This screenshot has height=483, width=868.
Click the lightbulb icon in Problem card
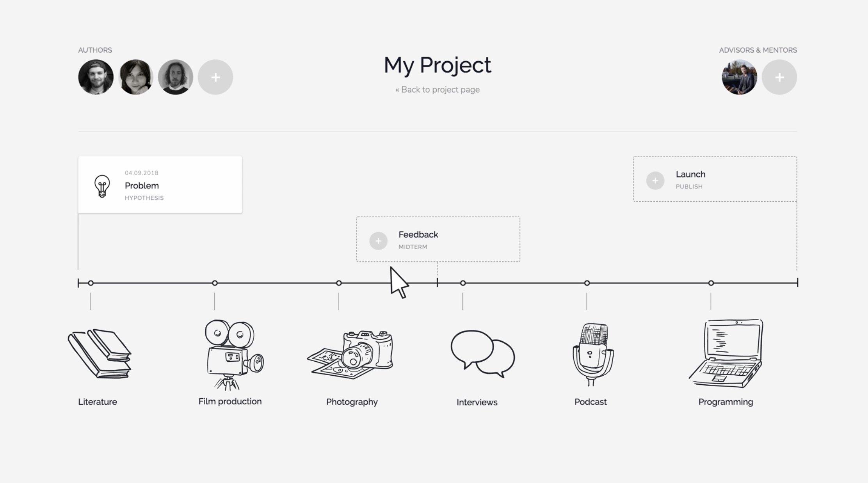(x=102, y=186)
